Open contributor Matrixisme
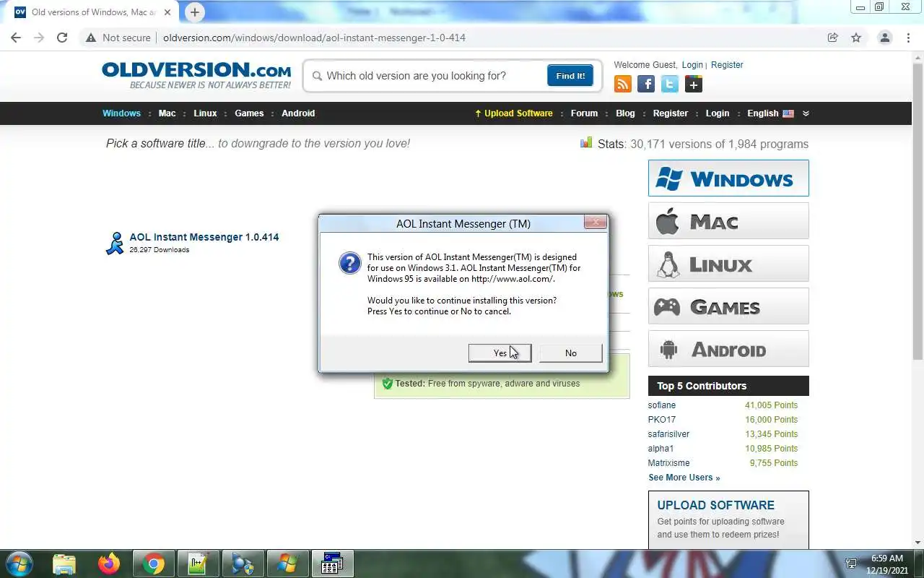 [668, 463]
